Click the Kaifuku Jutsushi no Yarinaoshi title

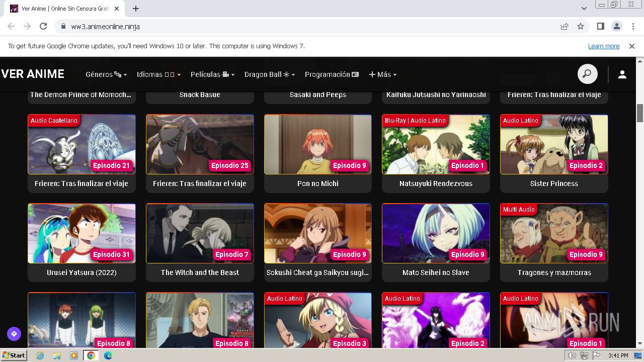[x=436, y=95]
